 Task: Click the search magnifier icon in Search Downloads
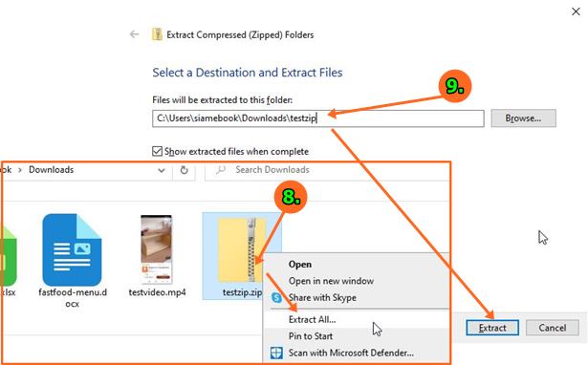221,170
